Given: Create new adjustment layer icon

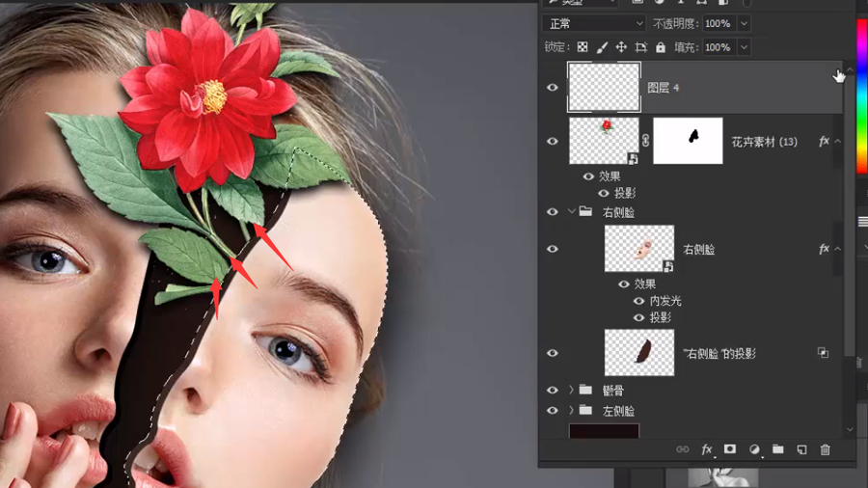Looking at the screenshot, I should coord(754,449).
